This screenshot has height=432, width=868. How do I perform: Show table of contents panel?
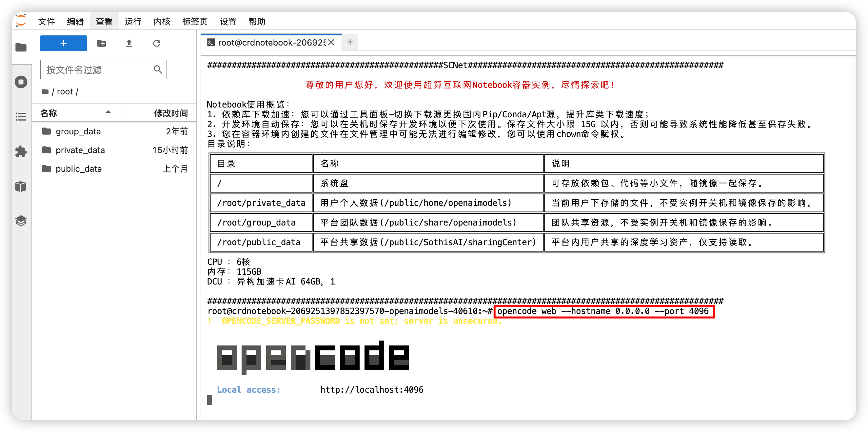[x=21, y=117]
